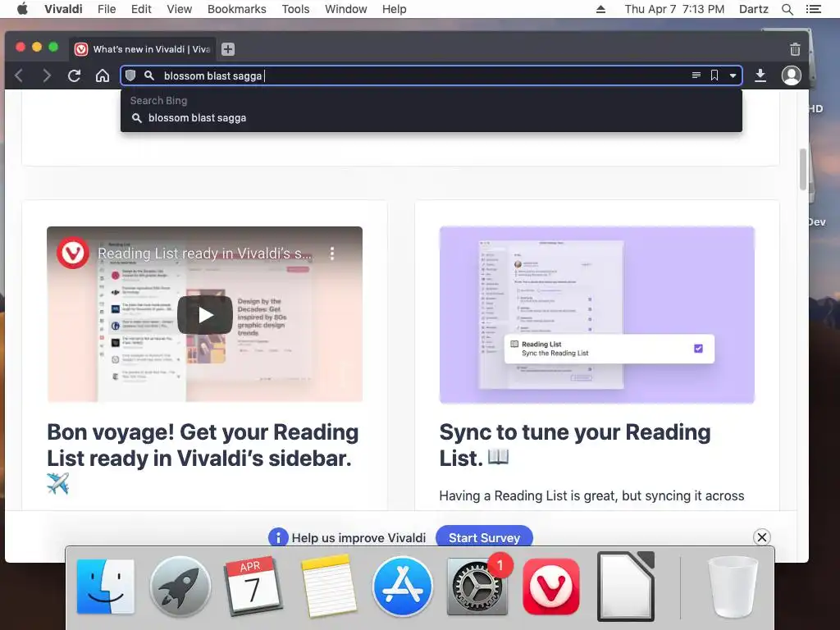840x630 pixels.
Task: Show closed tabs trash
Action: [795, 49]
